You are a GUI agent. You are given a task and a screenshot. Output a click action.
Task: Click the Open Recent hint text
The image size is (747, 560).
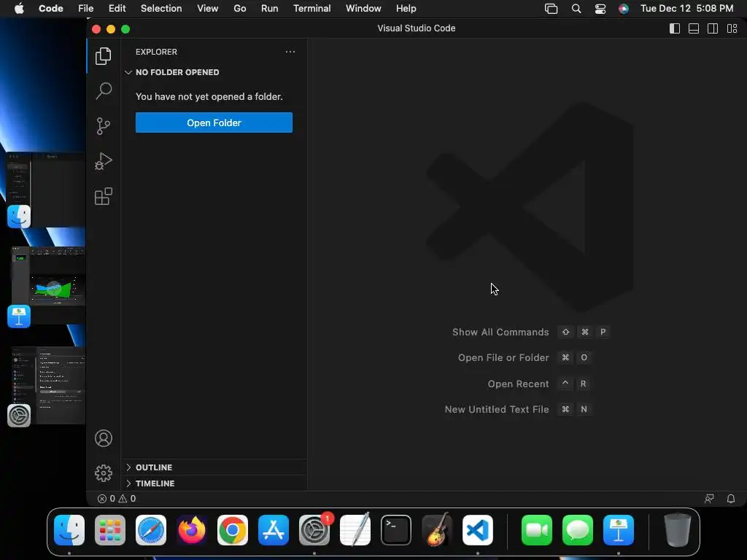click(519, 384)
